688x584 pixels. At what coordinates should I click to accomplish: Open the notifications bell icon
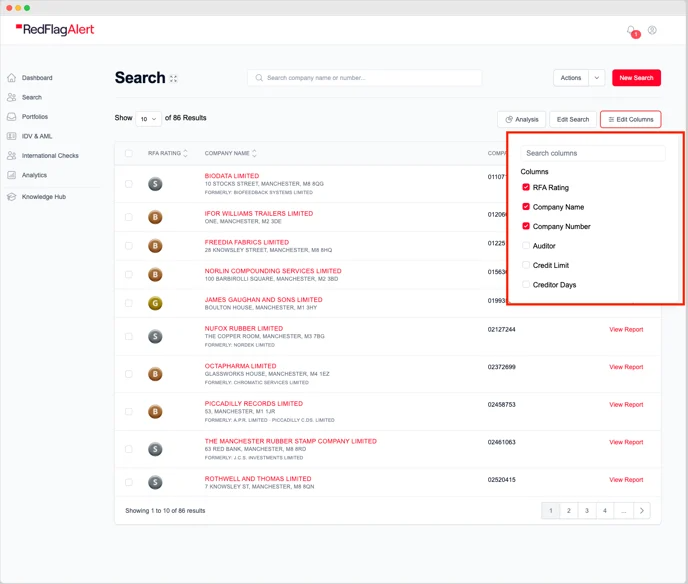(x=631, y=30)
